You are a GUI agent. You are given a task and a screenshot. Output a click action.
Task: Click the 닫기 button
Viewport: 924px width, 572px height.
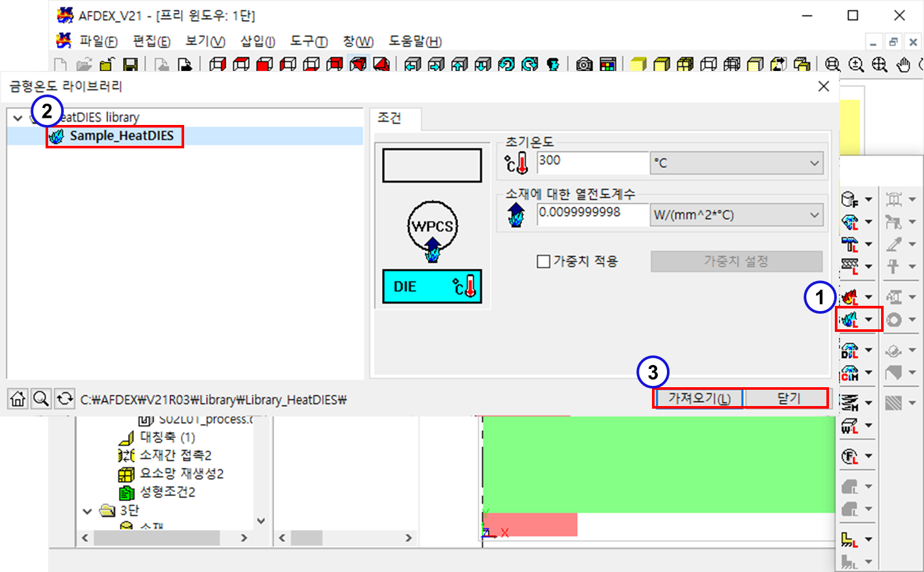(787, 398)
